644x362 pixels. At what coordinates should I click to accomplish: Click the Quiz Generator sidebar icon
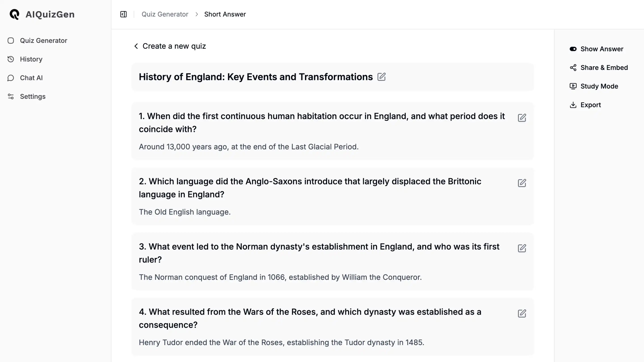(11, 40)
